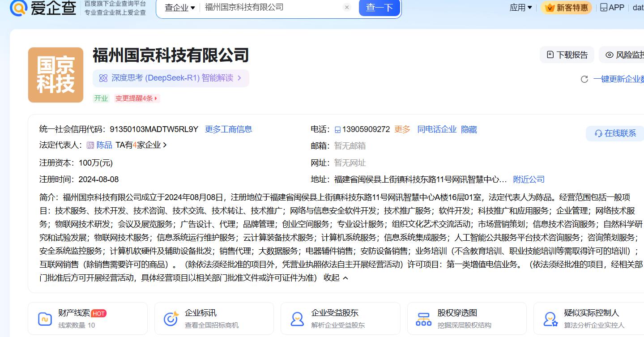Open the 企业受益股东 icon

297,319
